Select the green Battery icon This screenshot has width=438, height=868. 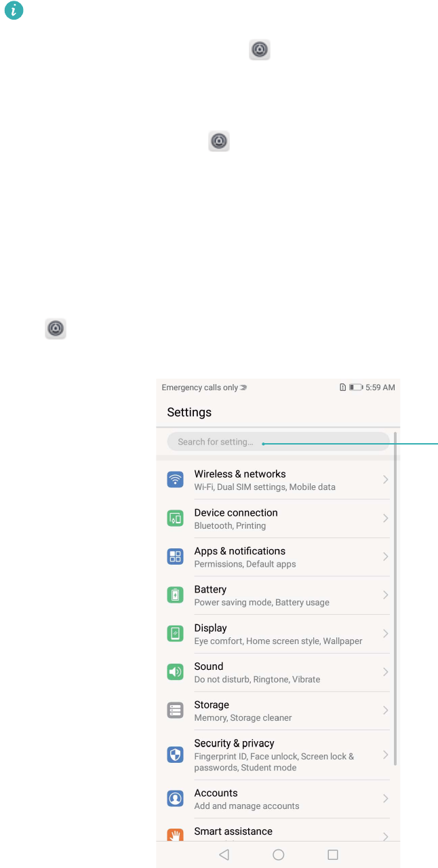(x=176, y=595)
